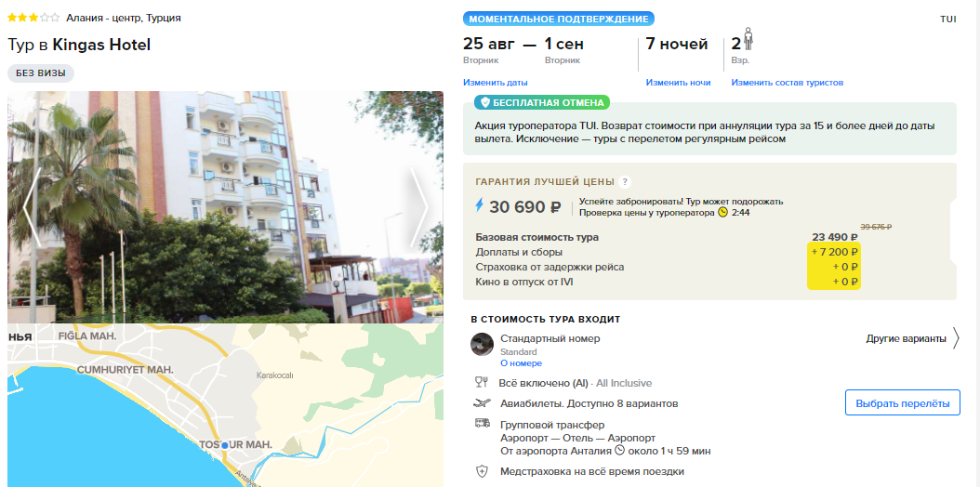Click the shield icon beside Медстраховка

482,471
